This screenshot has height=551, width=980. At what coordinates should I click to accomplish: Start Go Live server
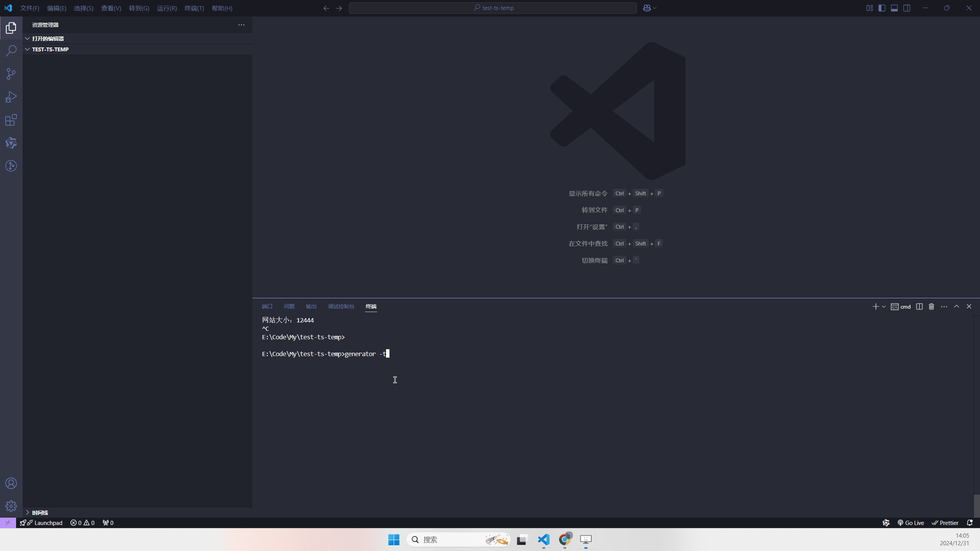(911, 523)
